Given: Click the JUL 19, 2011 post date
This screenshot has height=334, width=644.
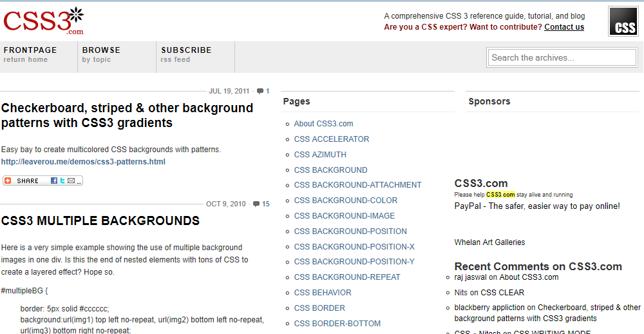Looking at the screenshot, I should pos(229,92).
